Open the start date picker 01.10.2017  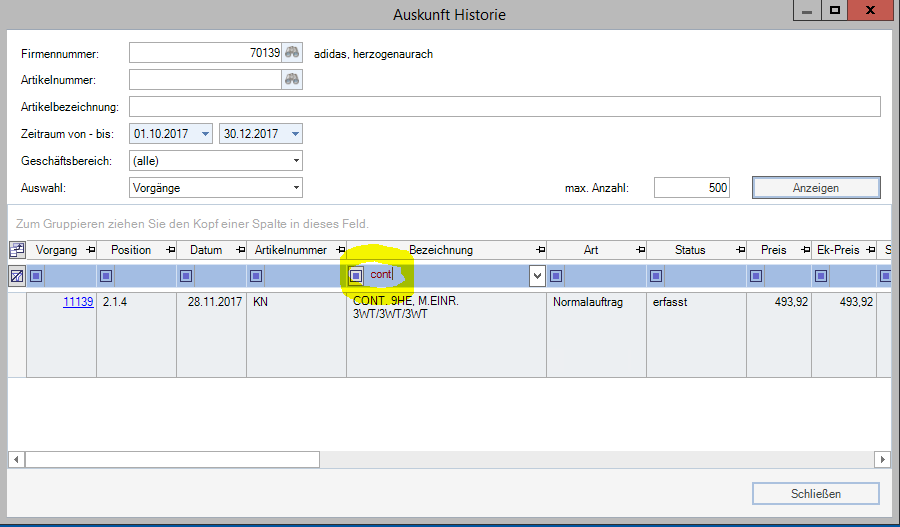(x=205, y=134)
